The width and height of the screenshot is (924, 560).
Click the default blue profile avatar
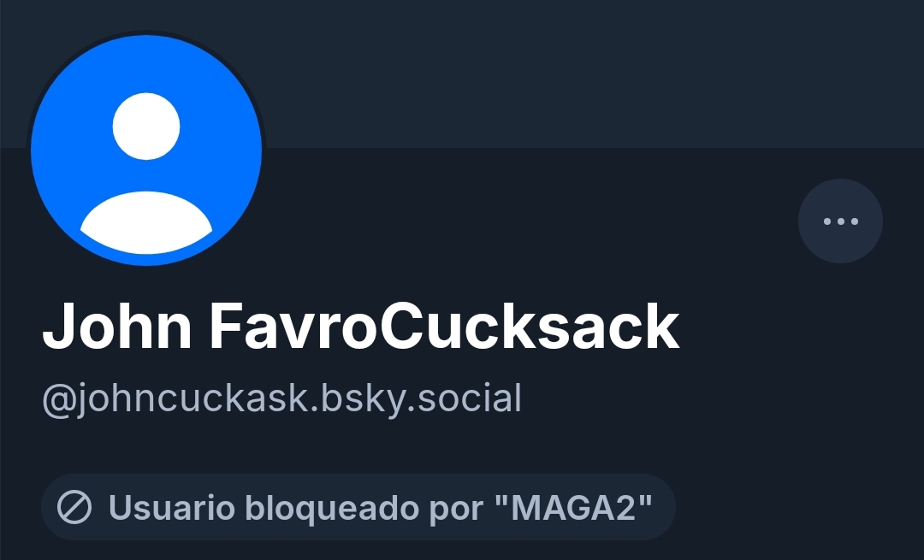146,150
